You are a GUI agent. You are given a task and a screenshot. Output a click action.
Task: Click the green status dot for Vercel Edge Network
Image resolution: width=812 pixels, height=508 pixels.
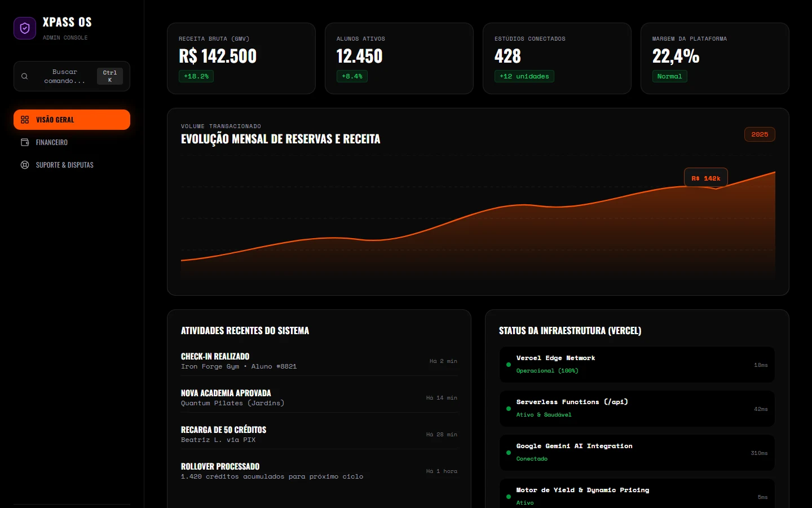[509, 365]
